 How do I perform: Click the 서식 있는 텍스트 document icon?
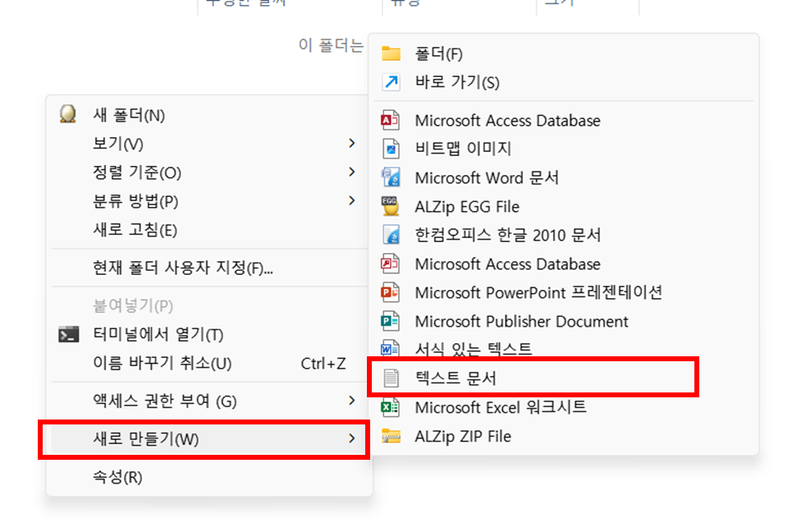390,348
